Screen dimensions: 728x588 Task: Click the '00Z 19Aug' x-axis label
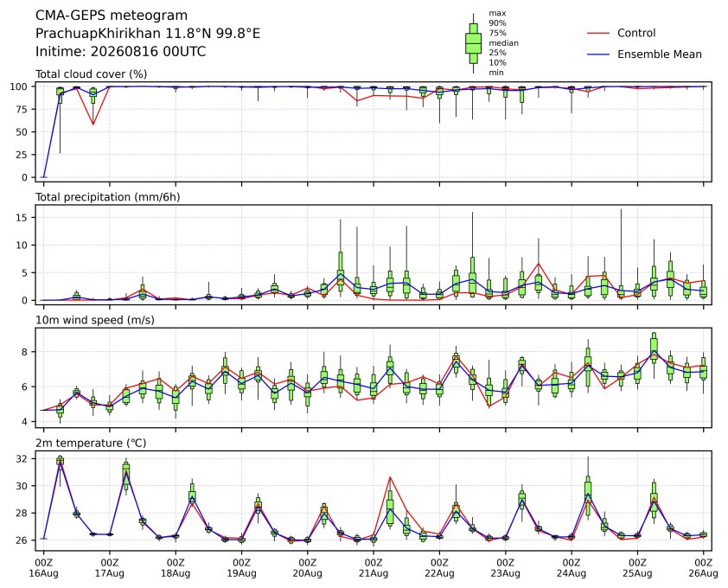(x=241, y=568)
